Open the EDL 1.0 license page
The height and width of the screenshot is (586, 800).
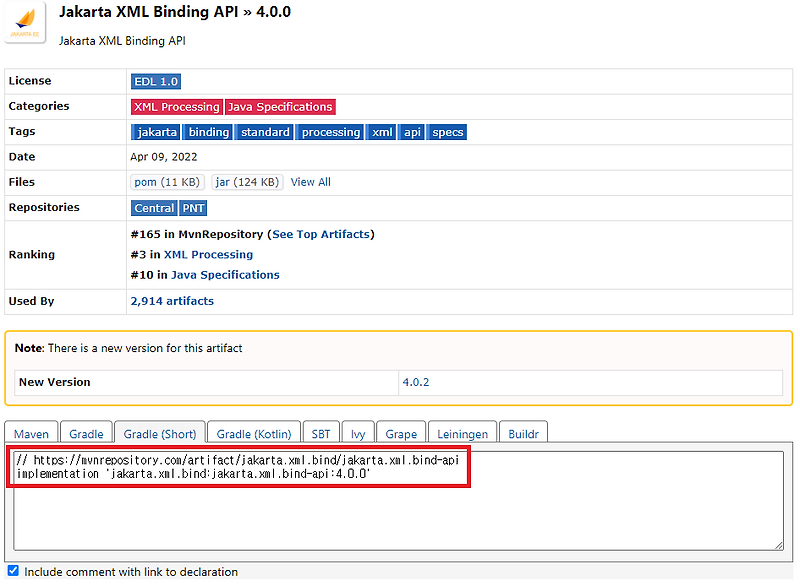155,81
